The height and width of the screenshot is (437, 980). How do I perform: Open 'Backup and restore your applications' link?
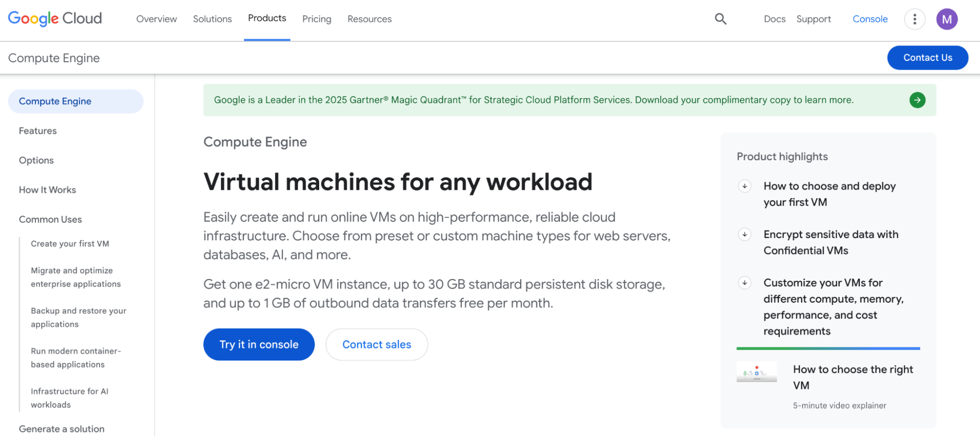click(x=78, y=317)
